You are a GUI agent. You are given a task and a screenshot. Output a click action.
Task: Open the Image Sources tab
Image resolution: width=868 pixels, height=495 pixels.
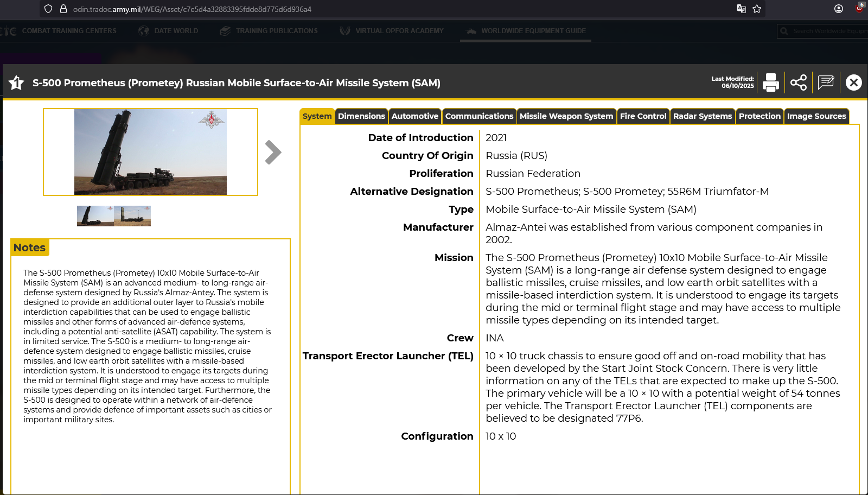[x=816, y=116]
